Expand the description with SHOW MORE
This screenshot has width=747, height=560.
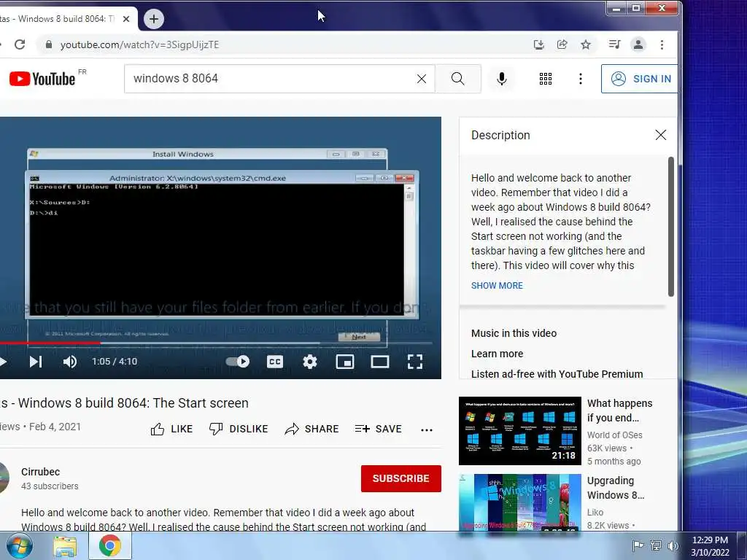click(x=497, y=285)
